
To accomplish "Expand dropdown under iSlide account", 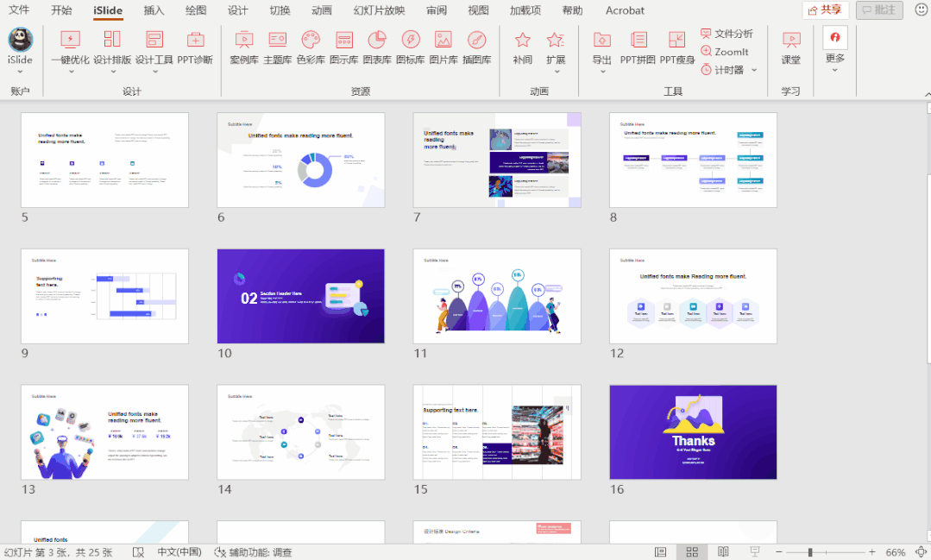I will coord(20,72).
